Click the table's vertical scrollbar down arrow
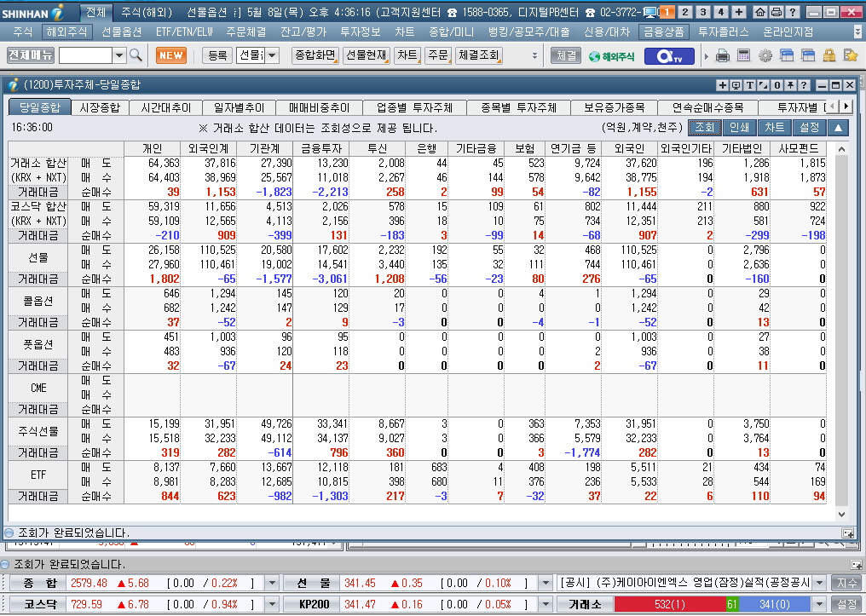The height and width of the screenshot is (616, 866). pos(841,515)
